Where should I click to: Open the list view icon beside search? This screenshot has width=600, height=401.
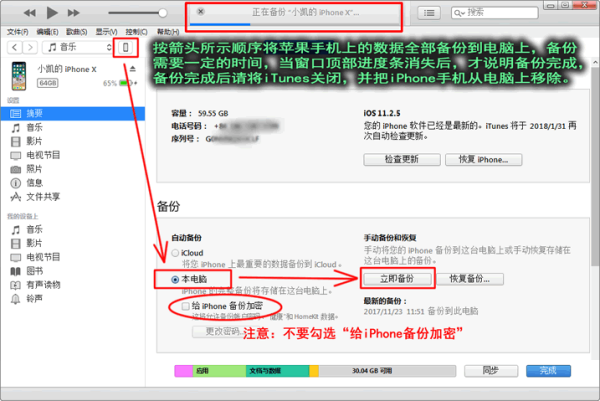[x=429, y=13]
